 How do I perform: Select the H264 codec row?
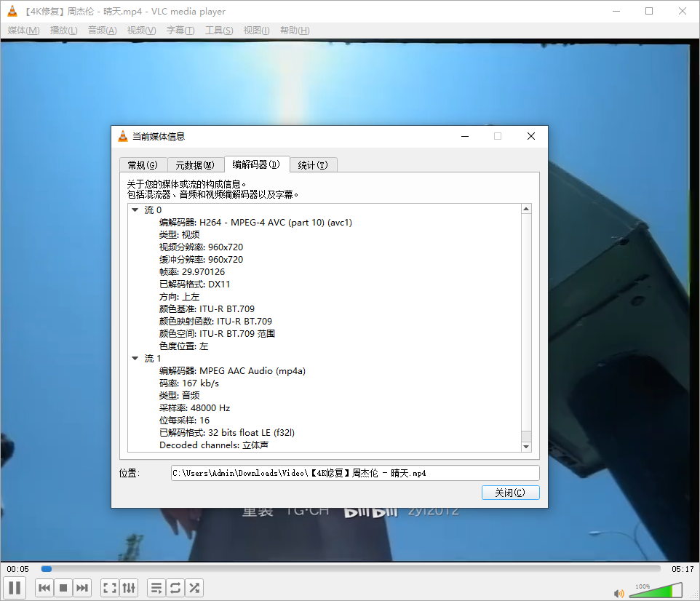(x=256, y=223)
